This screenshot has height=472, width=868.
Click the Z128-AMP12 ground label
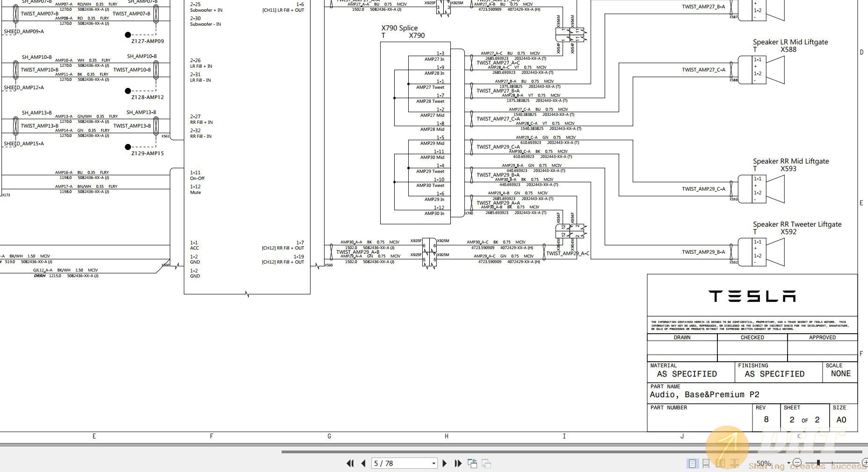point(148,97)
